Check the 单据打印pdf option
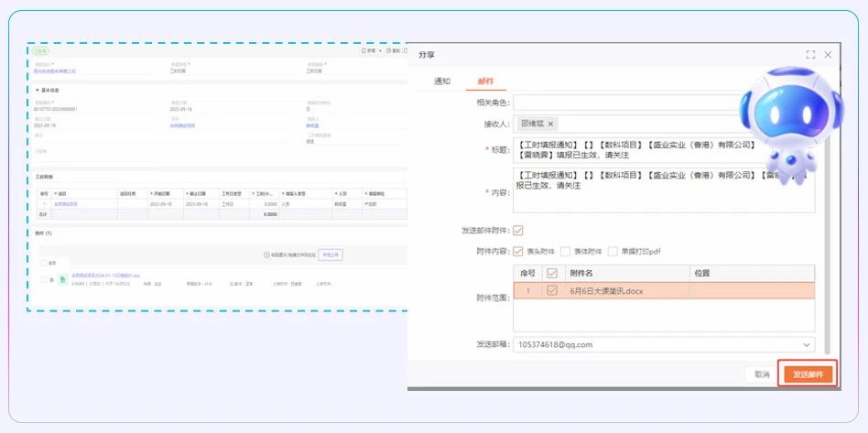Viewport: 868px width, 433px height. [x=613, y=251]
